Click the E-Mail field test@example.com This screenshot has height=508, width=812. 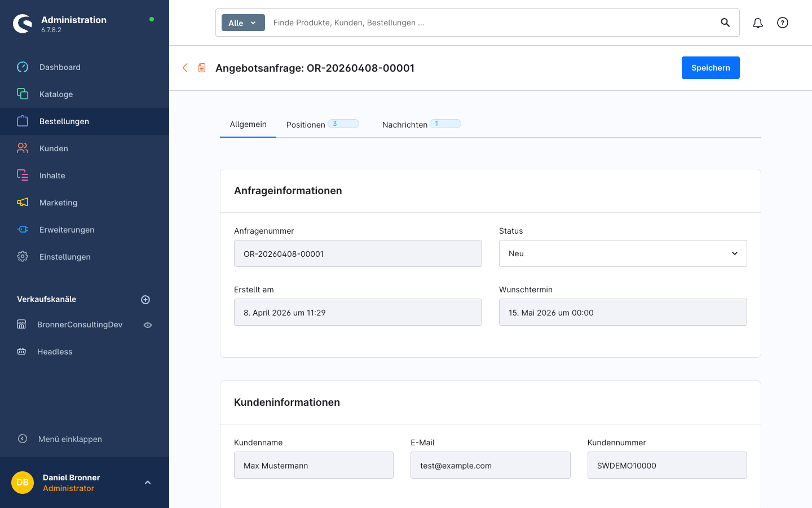point(491,465)
